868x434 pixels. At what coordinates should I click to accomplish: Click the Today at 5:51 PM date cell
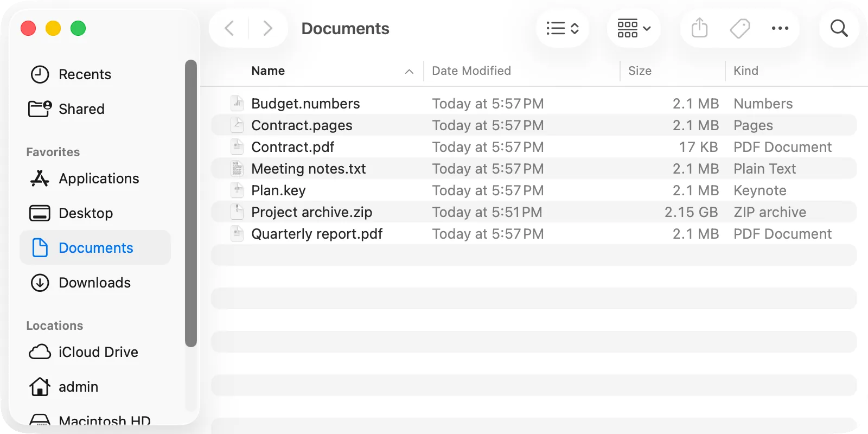click(487, 212)
